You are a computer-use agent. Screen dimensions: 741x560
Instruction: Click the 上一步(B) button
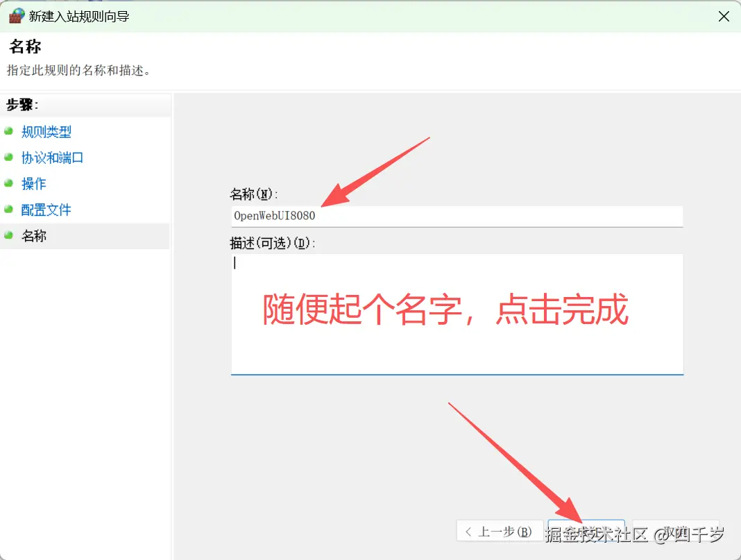(500, 531)
